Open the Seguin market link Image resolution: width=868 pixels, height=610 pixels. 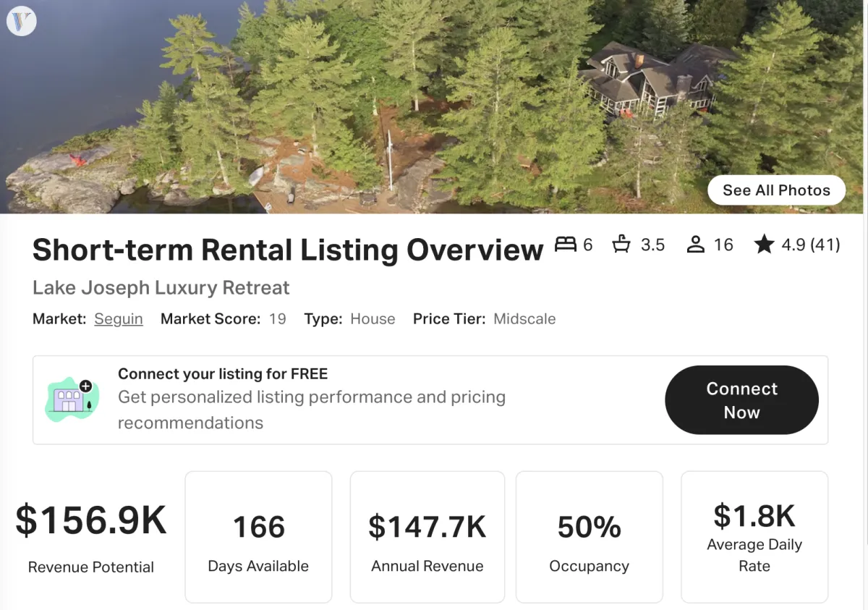pyautogui.click(x=119, y=319)
